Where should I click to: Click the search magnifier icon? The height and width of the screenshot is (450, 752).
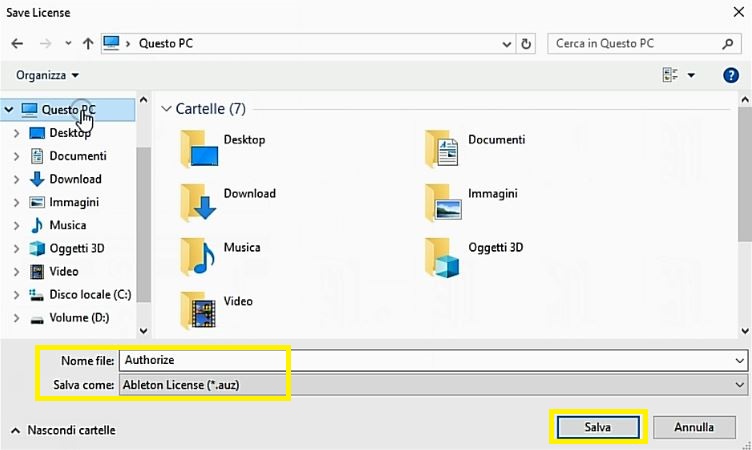728,44
